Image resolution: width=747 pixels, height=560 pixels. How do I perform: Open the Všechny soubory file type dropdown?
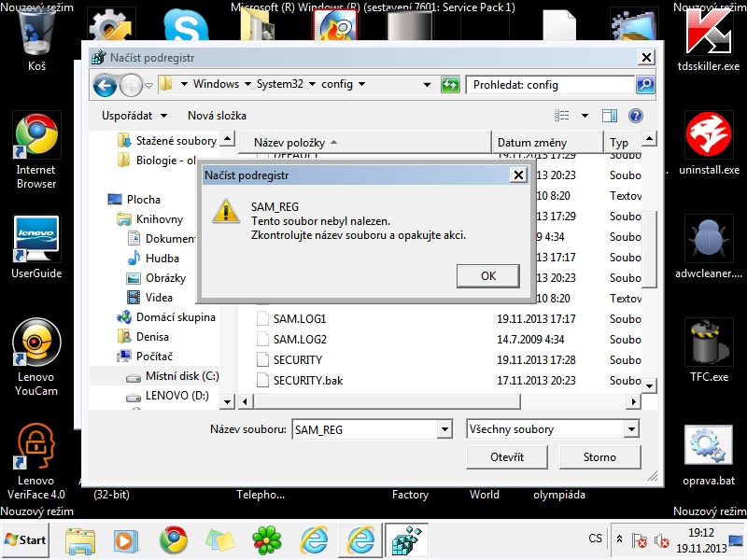(x=631, y=429)
